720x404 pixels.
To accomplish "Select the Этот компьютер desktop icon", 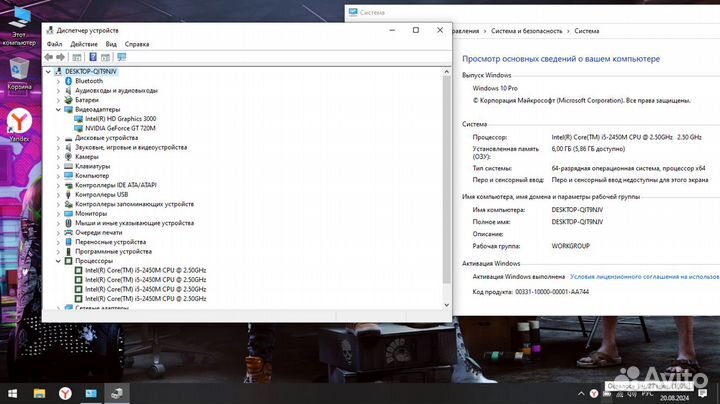I will [x=19, y=25].
